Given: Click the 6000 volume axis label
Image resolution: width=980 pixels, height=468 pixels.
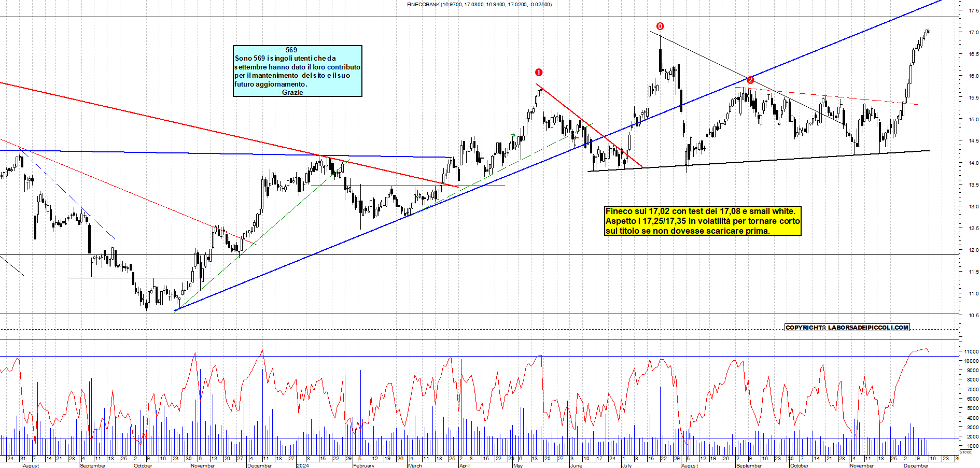Looking at the screenshot, I should click(973, 399).
